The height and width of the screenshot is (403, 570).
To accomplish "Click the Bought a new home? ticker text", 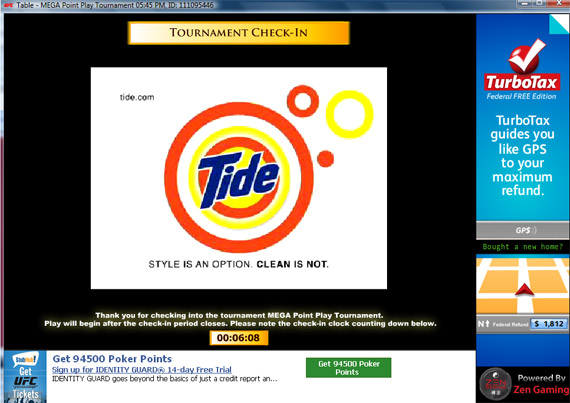I will (x=522, y=247).
